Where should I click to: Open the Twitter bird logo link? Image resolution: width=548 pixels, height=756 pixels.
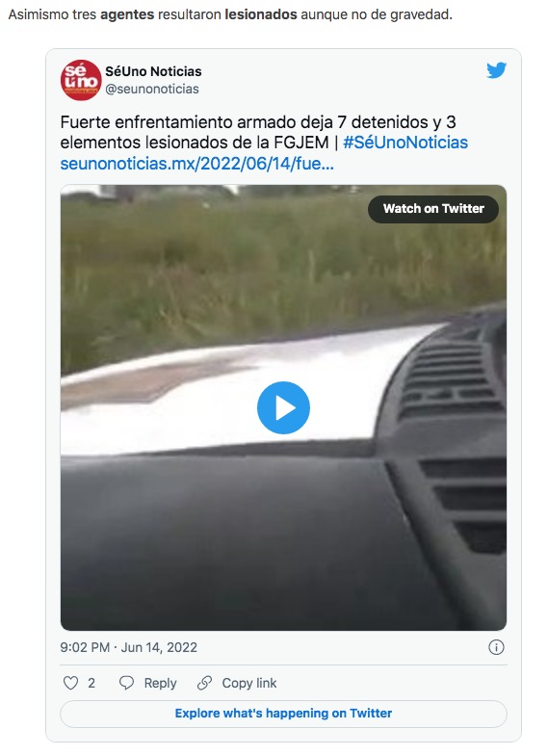point(496,70)
